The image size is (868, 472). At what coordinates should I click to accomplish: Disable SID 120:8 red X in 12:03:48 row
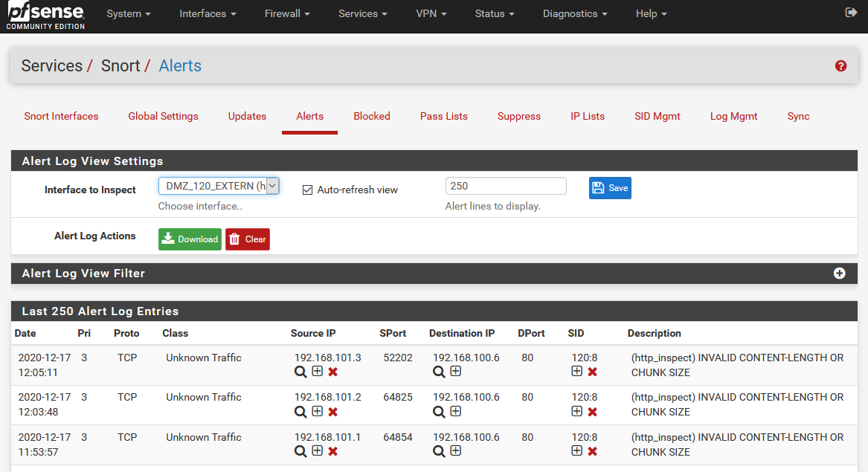pyautogui.click(x=592, y=412)
